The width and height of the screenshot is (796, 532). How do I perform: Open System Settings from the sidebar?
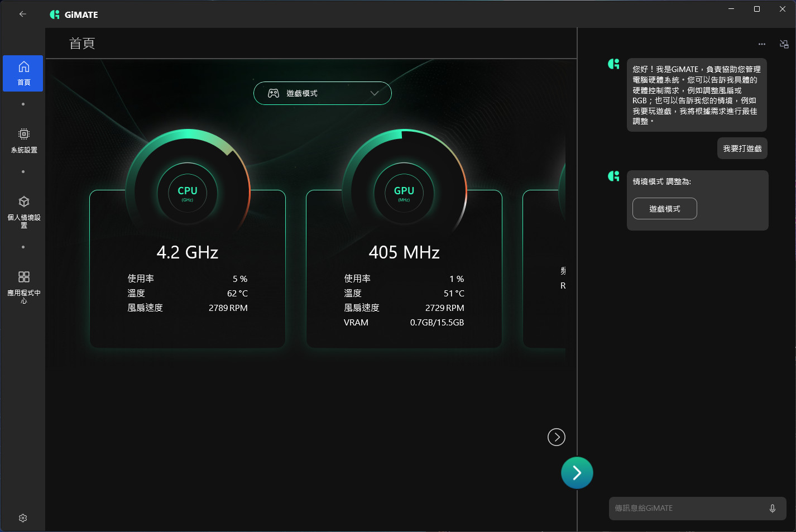pos(23,140)
